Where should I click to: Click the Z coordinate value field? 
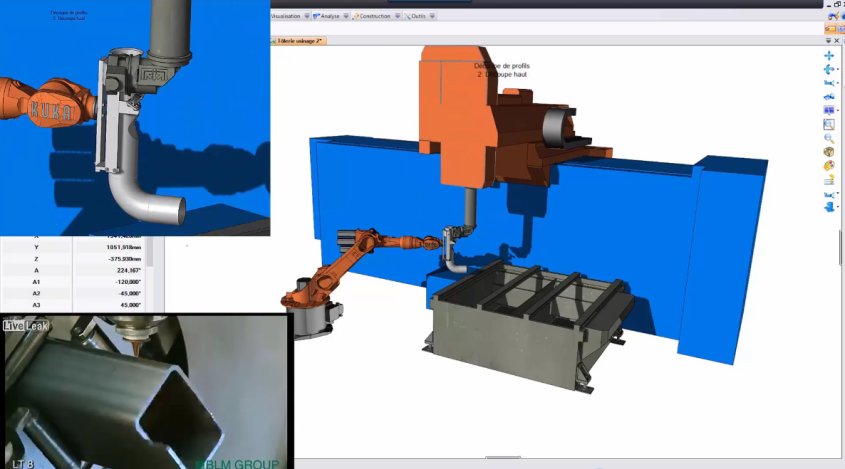(109, 259)
